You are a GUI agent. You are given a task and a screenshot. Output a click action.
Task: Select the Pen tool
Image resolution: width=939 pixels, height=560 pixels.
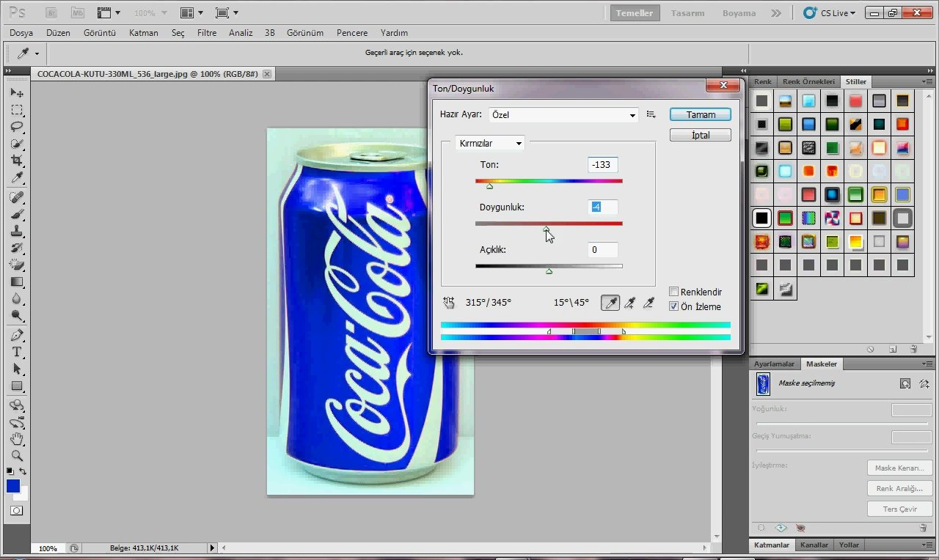point(17,335)
